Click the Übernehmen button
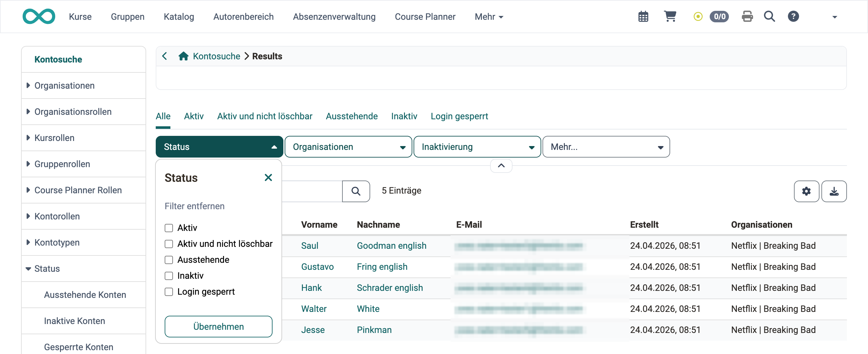 (x=218, y=326)
